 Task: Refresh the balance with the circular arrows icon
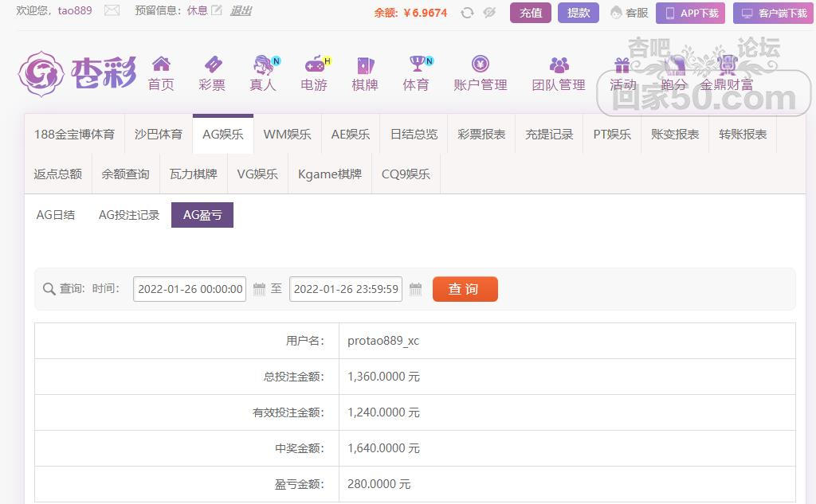pos(467,13)
